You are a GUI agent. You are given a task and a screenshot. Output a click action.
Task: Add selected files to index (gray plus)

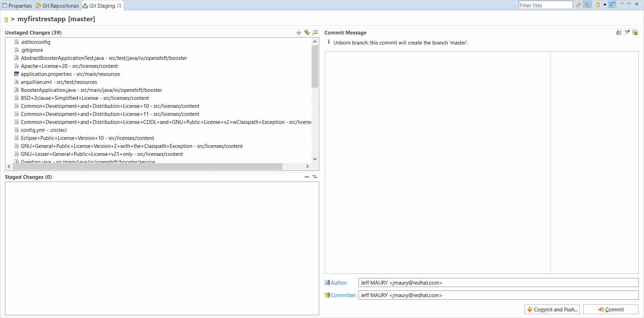299,32
